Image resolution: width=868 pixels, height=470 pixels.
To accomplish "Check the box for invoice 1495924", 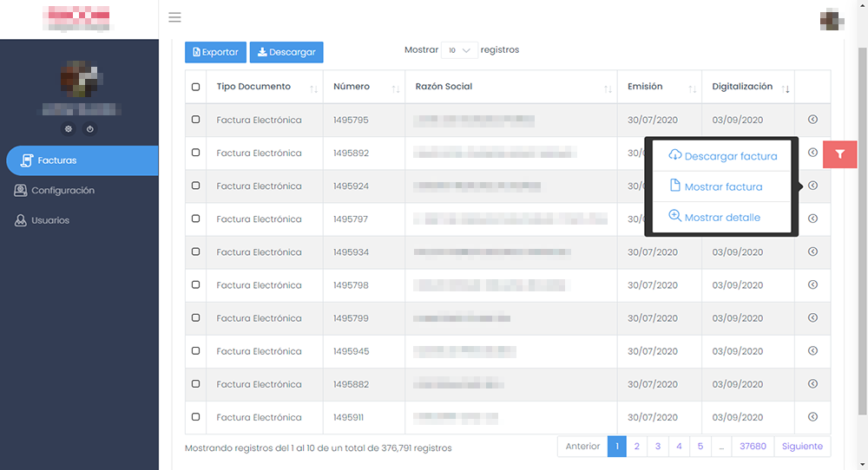I will point(196,186).
